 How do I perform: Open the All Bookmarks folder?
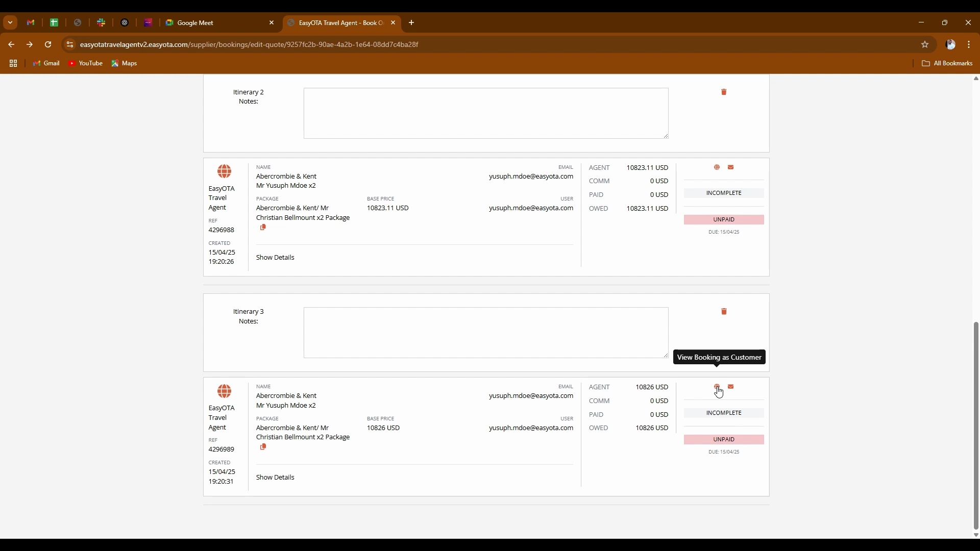click(x=947, y=63)
